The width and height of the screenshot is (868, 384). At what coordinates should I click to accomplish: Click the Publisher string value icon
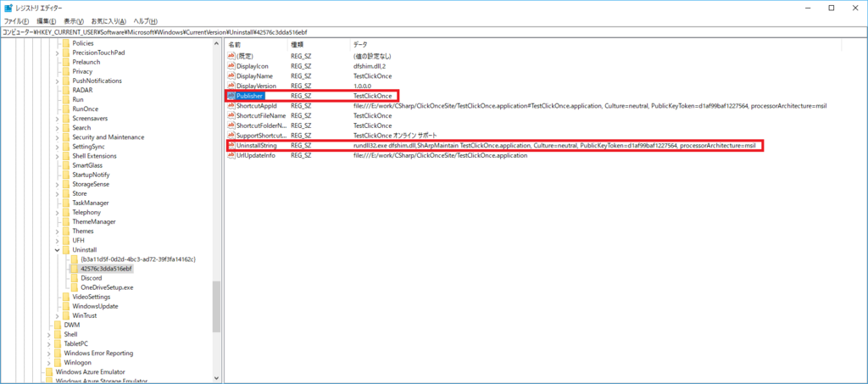(x=231, y=96)
